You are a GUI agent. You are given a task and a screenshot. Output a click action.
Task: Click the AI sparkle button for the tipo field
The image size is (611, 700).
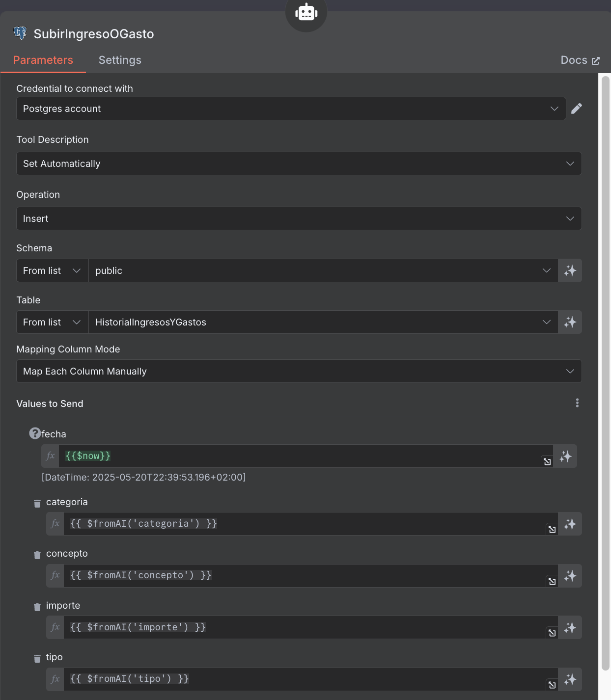(570, 679)
